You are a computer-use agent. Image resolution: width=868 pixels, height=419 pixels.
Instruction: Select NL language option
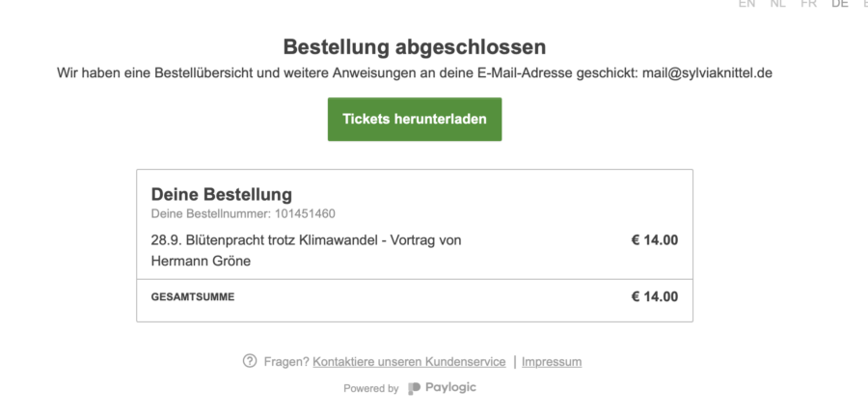click(x=778, y=4)
